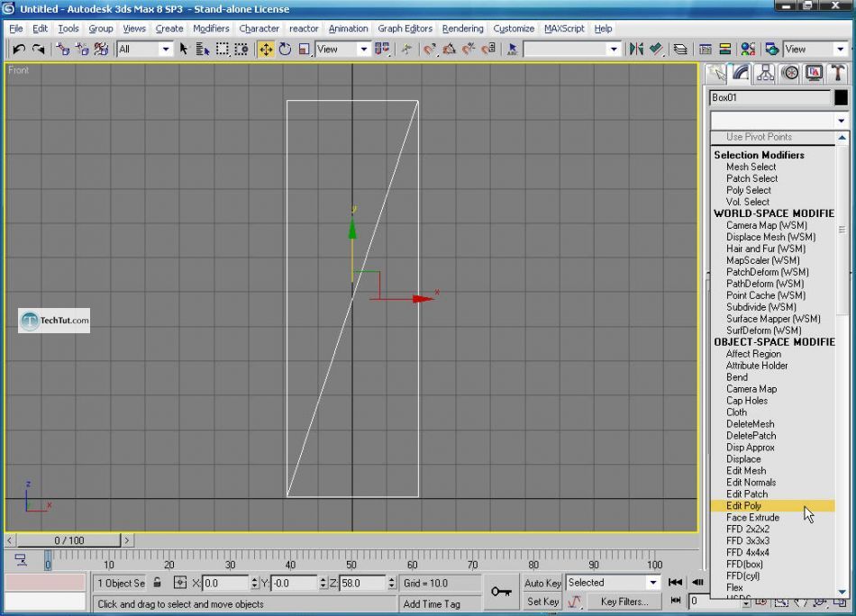Click the Box01 object color swatch
856x616 pixels.
[841, 97]
